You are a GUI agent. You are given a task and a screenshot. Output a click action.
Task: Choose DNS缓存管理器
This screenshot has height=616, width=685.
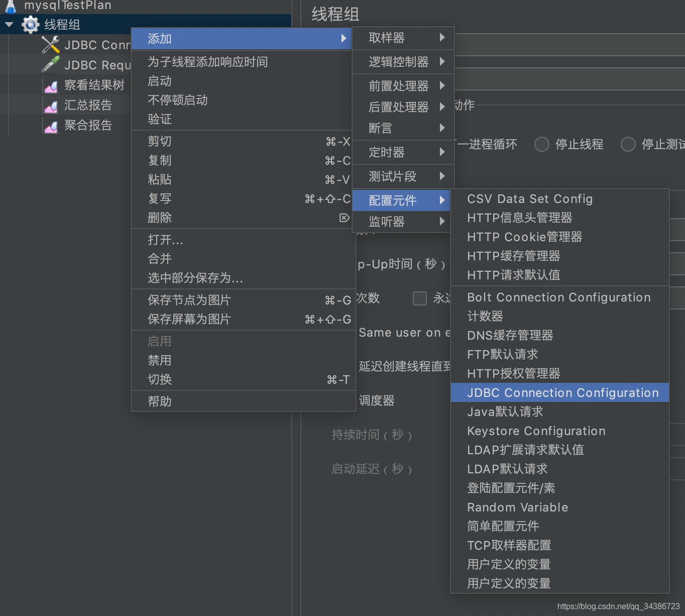[560, 336]
